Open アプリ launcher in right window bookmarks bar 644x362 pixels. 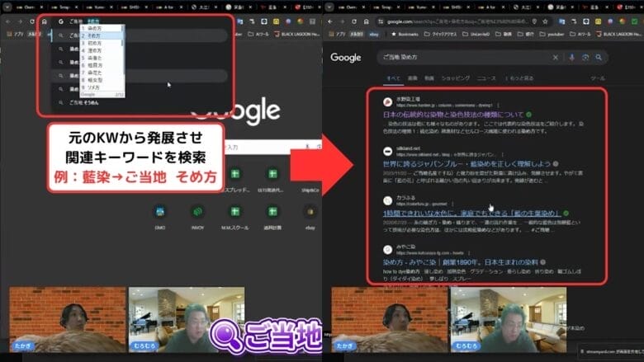(340, 34)
